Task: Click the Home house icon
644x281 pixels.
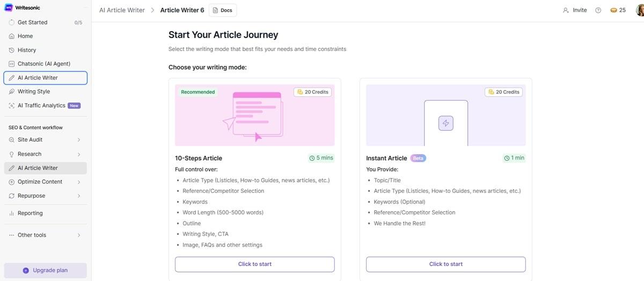Action: (x=12, y=36)
